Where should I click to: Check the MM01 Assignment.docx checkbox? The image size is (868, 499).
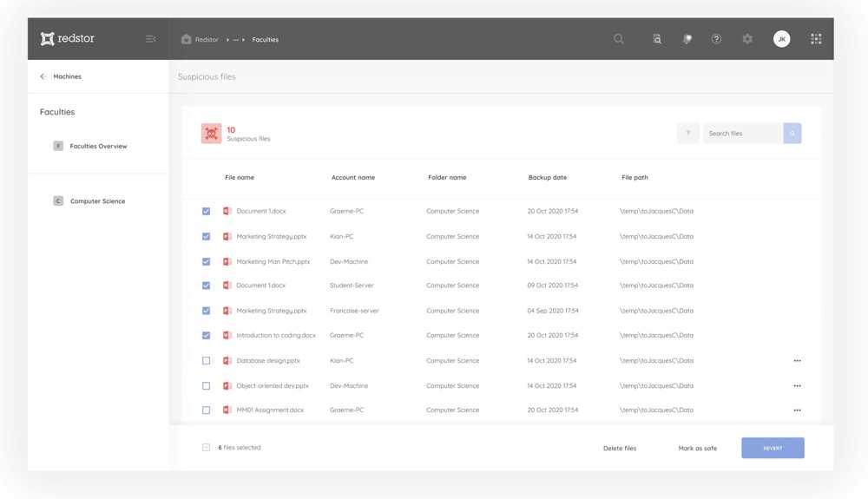pyautogui.click(x=206, y=410)
